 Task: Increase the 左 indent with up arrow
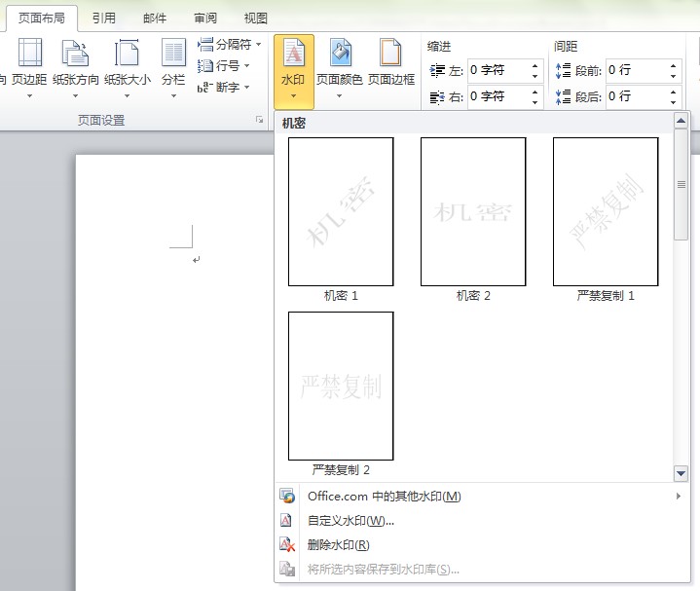point(535,65)
